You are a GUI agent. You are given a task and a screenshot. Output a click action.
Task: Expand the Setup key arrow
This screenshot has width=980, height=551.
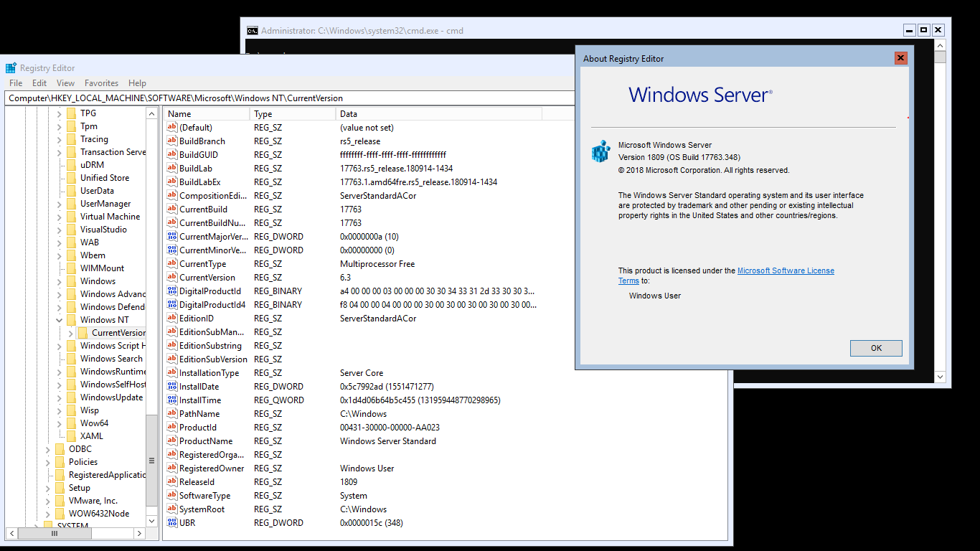pos(48,488)
